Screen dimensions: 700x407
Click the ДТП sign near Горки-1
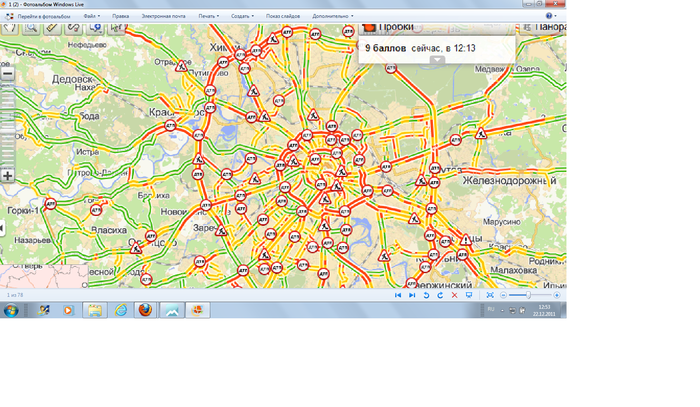[50, 204]
